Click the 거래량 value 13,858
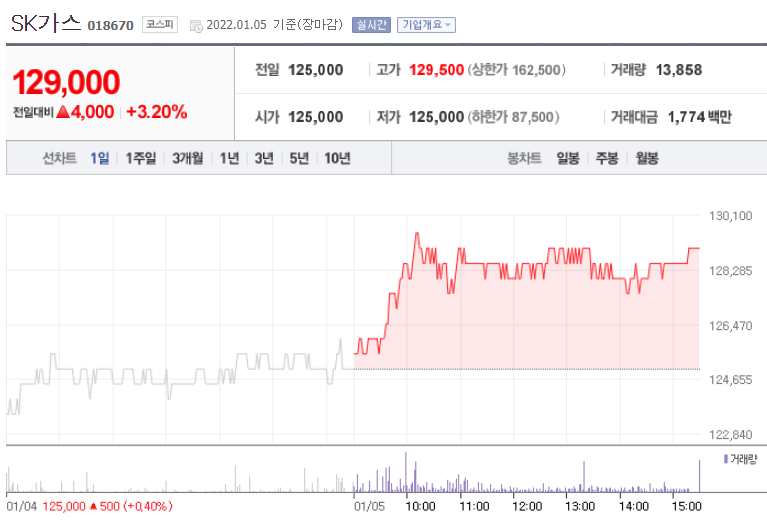767x524 pixels. (x=679, y=70)
